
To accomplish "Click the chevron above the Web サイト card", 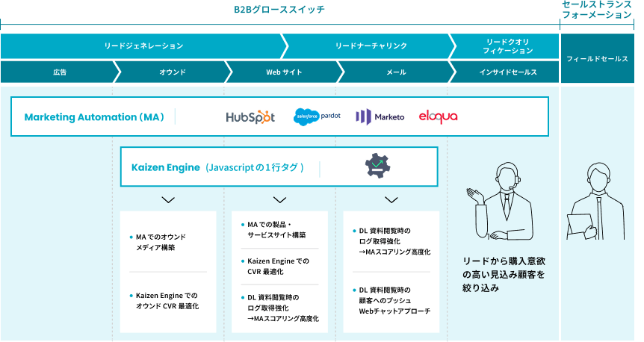I will click(x=279, y=200).
